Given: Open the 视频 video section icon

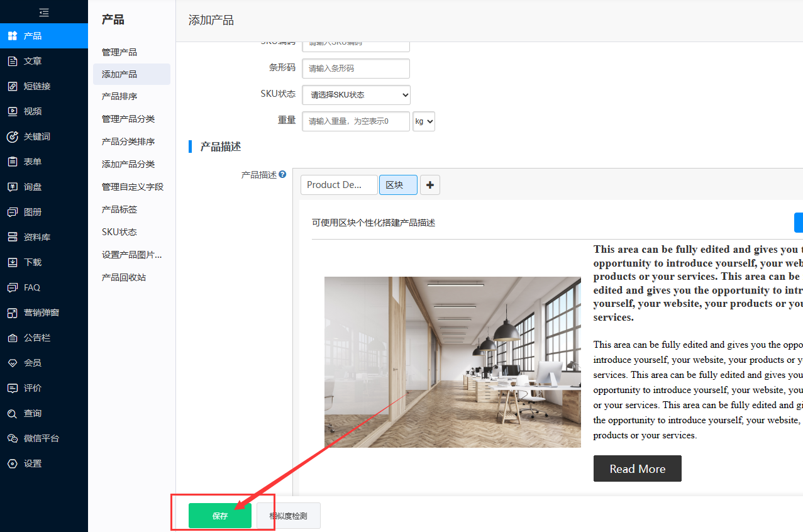Looking at the screenshot, I should click(12, 111).
